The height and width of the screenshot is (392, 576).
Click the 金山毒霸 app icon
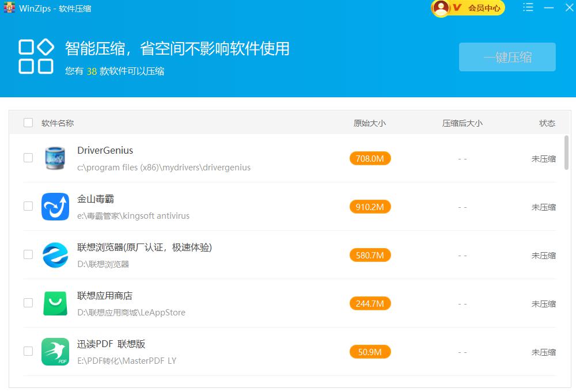(x=55, y=206)
